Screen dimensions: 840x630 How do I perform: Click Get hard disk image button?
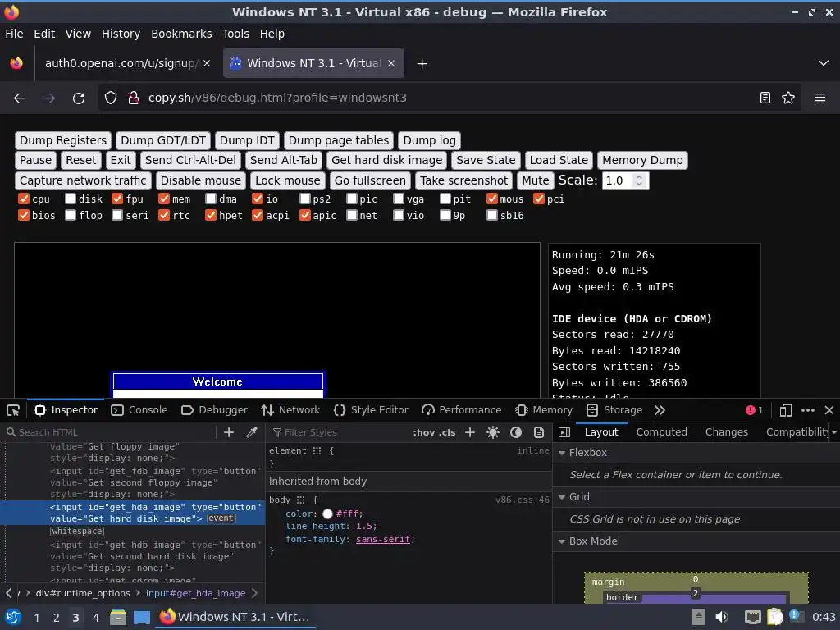[x=387, y=160]
